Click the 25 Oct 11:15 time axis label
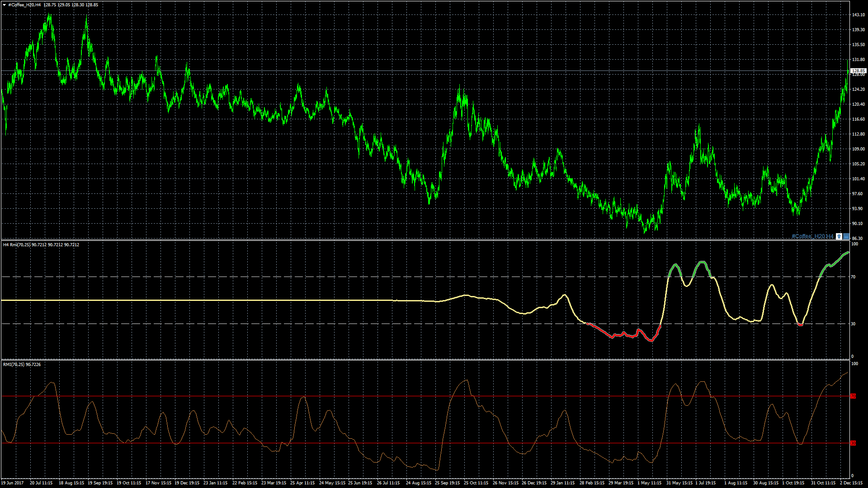Image resolution: width=868 pixels, height=488 pixels. (476, 483)
